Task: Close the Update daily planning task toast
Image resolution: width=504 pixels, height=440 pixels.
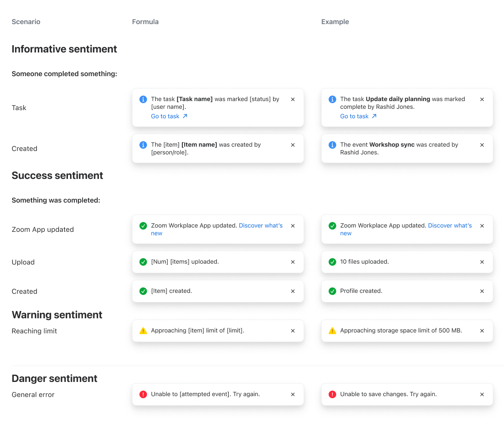Action: point(482,99)
